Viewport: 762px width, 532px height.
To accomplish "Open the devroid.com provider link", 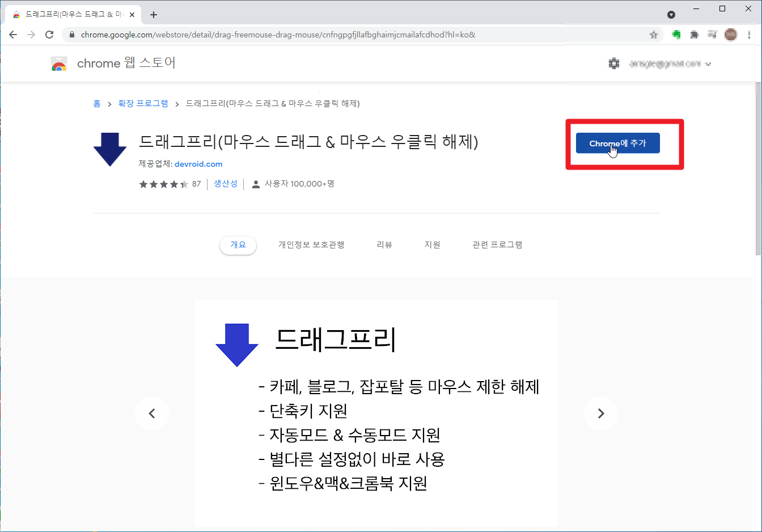I will click(x=198, y=164).
